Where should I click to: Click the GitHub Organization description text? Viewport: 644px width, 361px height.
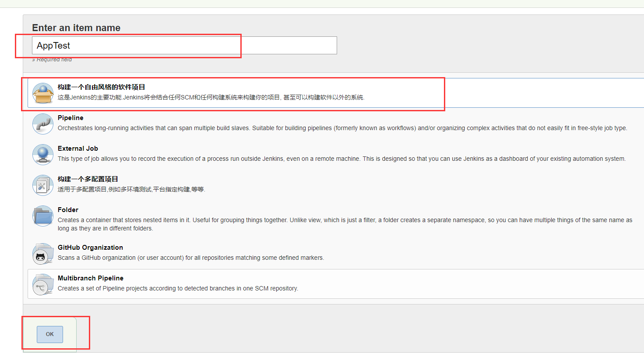pos(191,258)
